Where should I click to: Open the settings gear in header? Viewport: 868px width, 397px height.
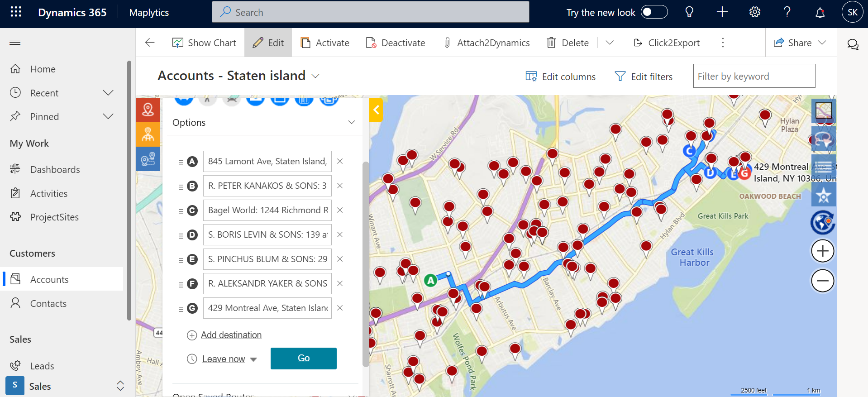(x=755, y=12)
